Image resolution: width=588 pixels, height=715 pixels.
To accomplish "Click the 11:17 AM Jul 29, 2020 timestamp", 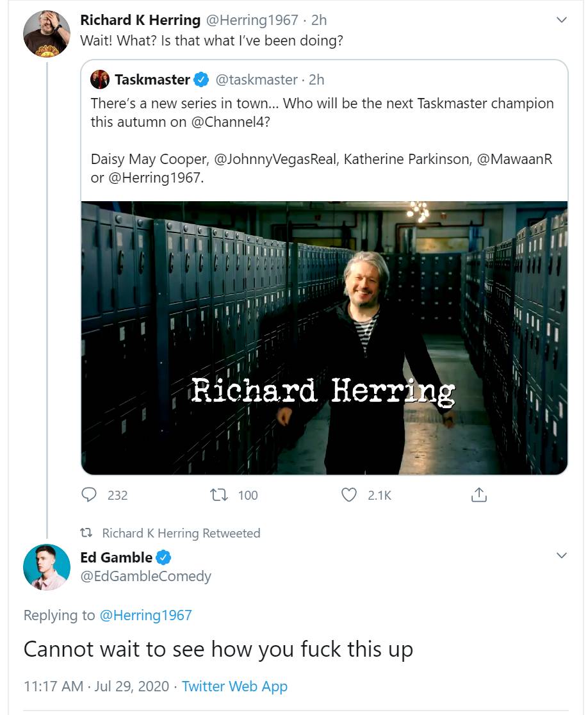I will (x=96, y=686).
